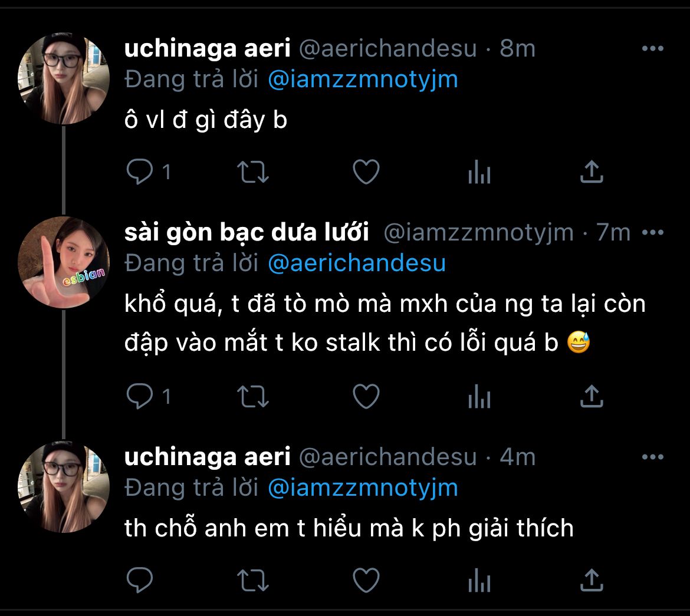690x616 pixels.
Task: Open sài gòn bạc dưa lưới's profile picture
Action: click(64, 262)
